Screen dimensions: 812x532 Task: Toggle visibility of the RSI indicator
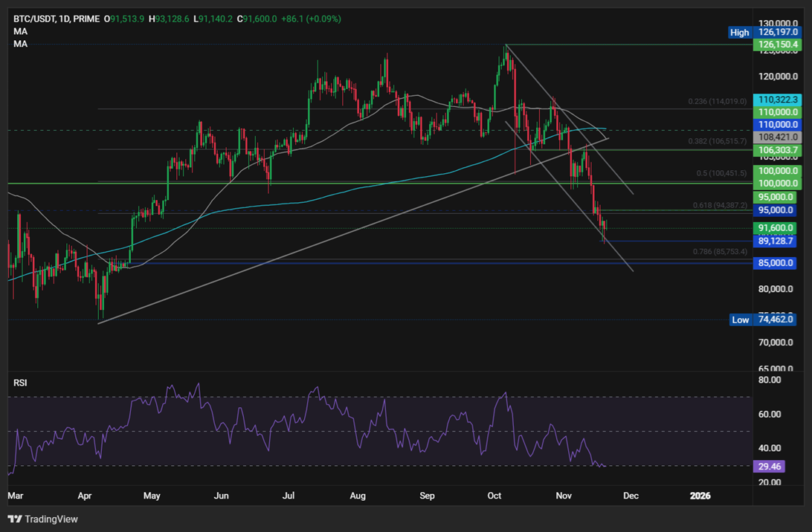click(19, 382)
